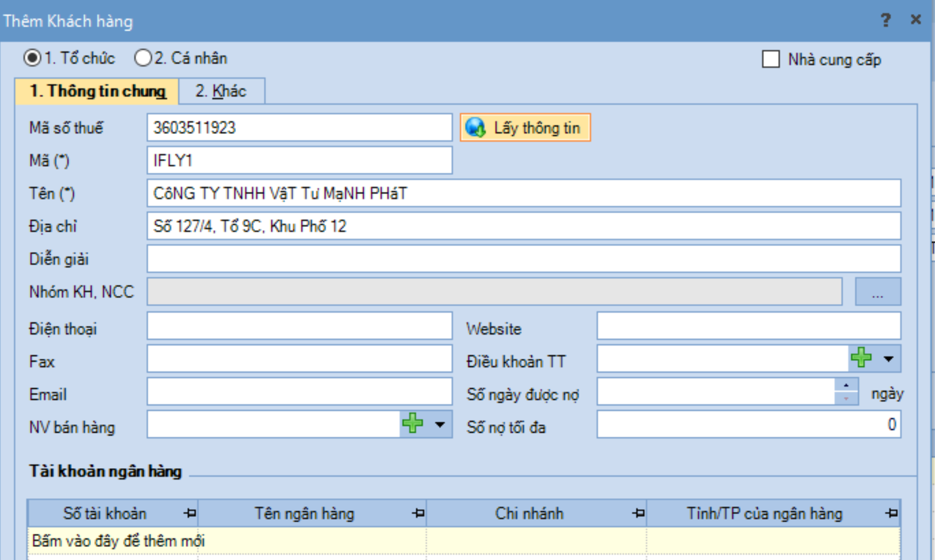Focus the Email input field
The image size is (935, 560).
299,392
